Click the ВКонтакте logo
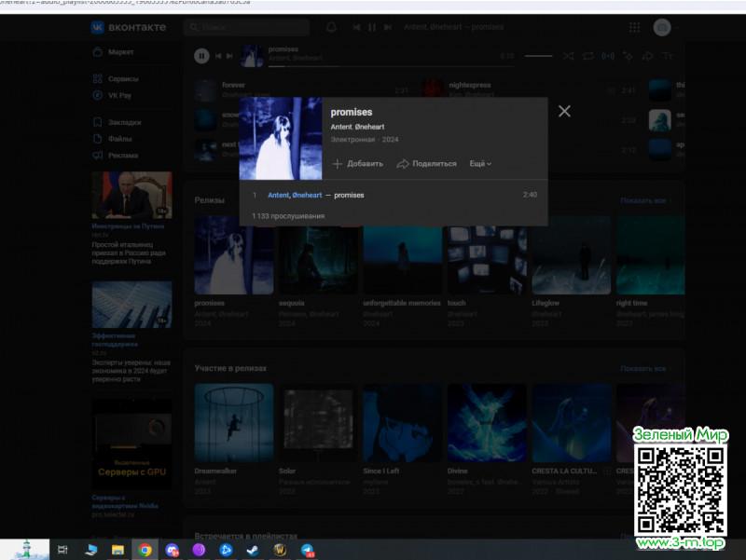 [x=129, y=28]
